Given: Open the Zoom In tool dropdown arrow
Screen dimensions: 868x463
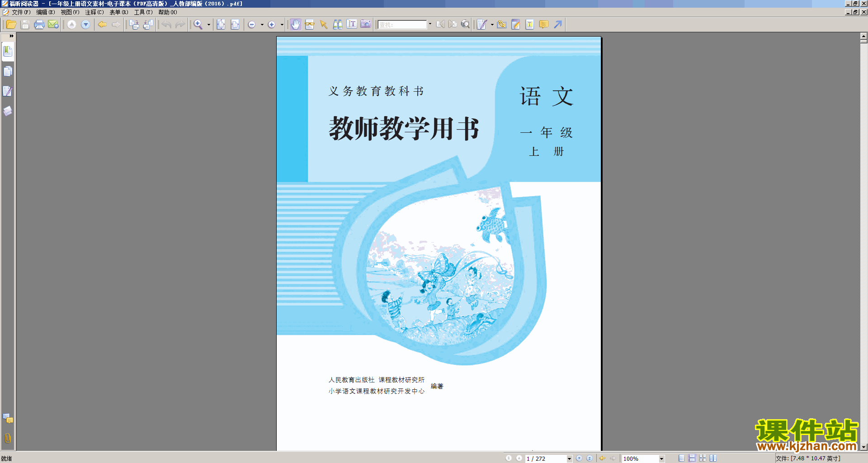Looking at the screenshot, I should (209, 24).
